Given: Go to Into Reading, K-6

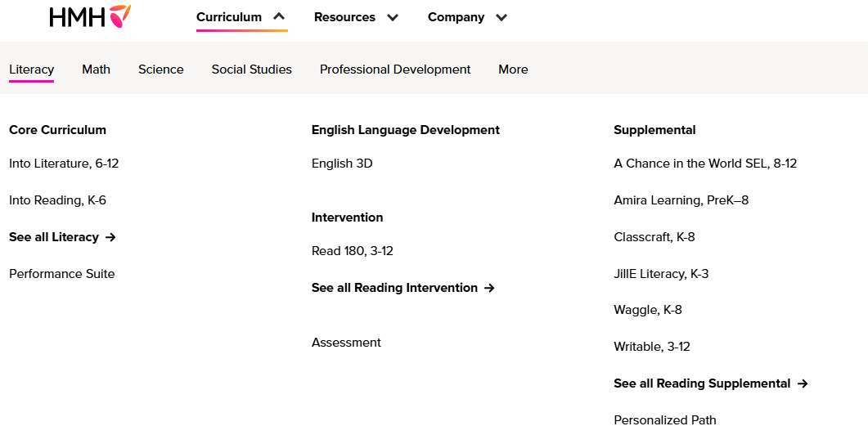Looking at the screenshot, I should pyautogui.click(x=57, y=200).
